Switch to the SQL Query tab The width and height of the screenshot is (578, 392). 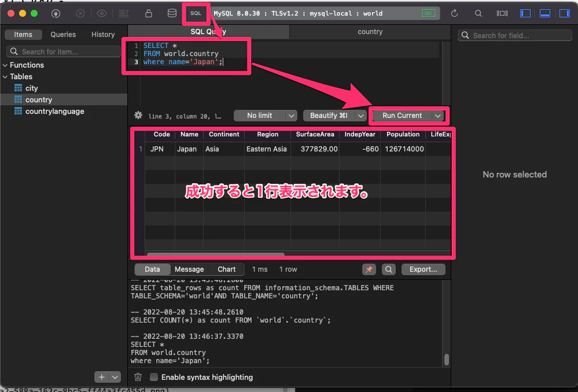coord(208,32)
